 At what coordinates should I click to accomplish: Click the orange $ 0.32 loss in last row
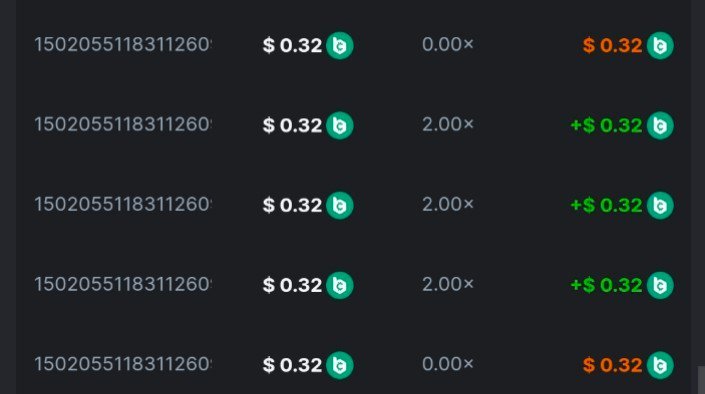point(612,365)
